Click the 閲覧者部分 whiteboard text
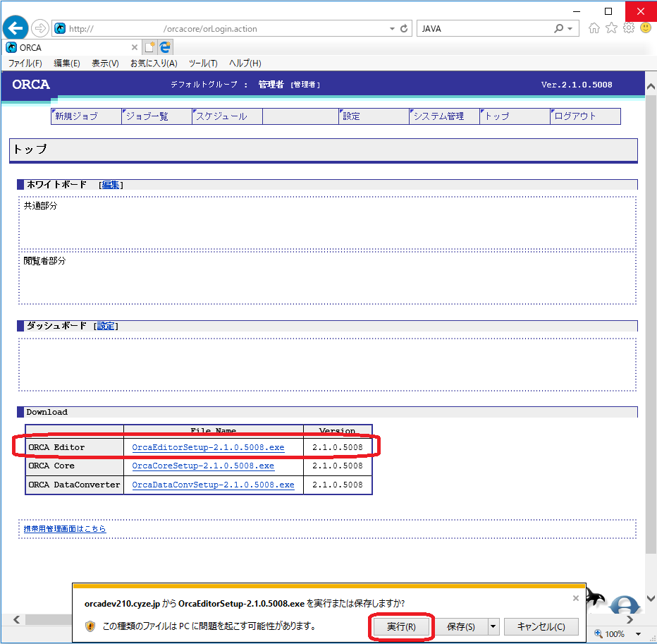Screen dimensions: 657x644 [x=44, y=261]
